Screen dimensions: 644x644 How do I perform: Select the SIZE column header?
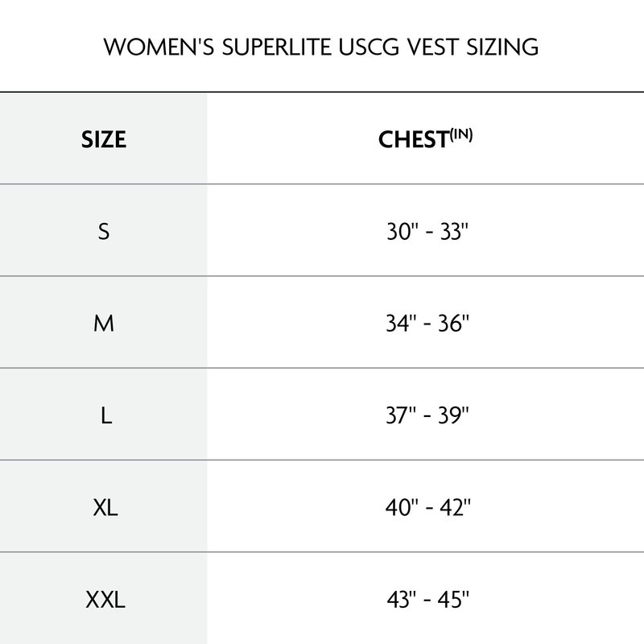click(104, 139)
